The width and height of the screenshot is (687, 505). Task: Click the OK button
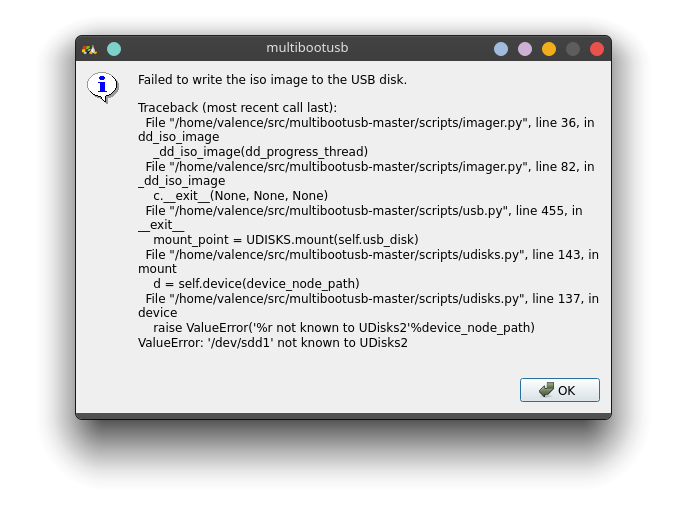560,390
